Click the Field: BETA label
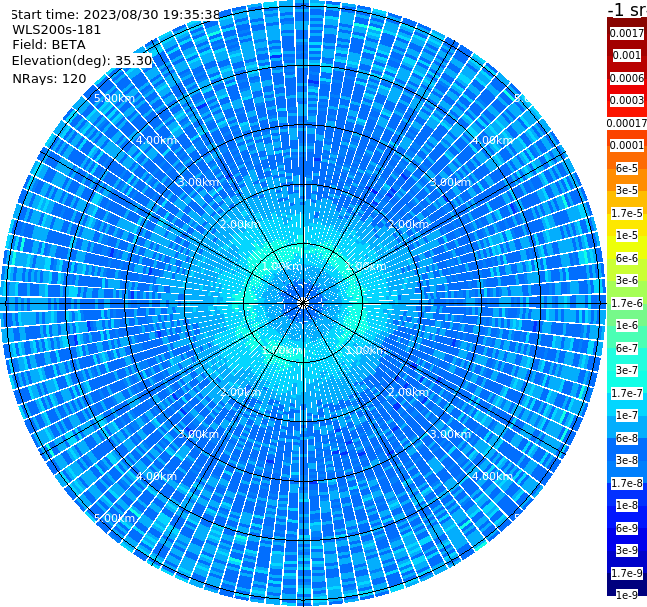647x607 pixels. point(49,45)
